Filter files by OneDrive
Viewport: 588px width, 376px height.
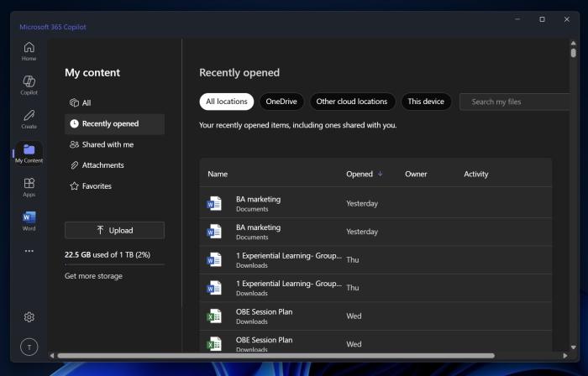pyautogui.click(x=281, y=102)
